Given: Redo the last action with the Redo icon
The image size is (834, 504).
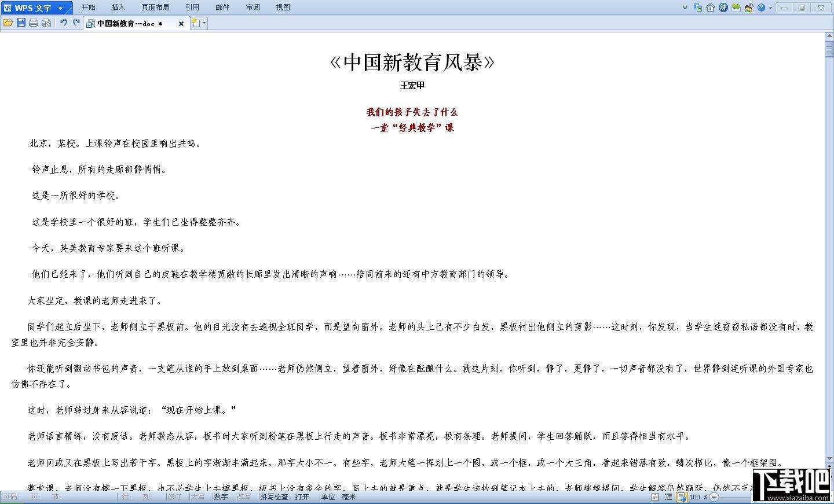Looking at the screenshot, I should 76,23.
